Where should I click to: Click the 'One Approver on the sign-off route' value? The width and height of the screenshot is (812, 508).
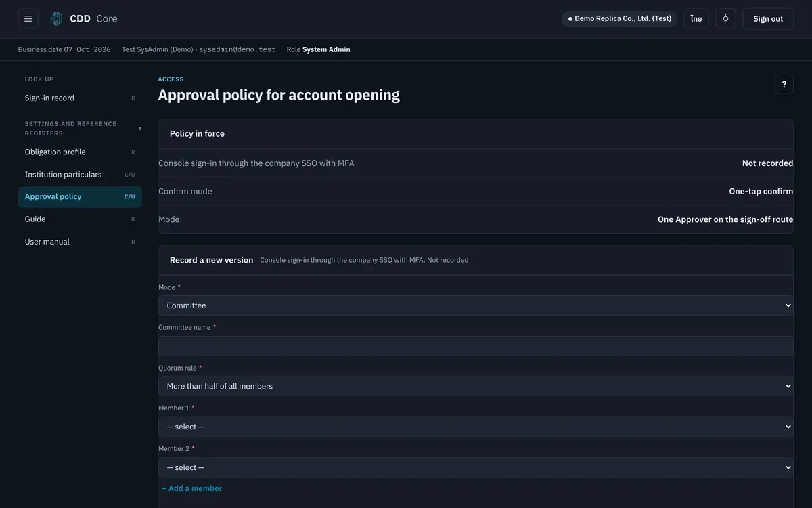tap(725, 219)
